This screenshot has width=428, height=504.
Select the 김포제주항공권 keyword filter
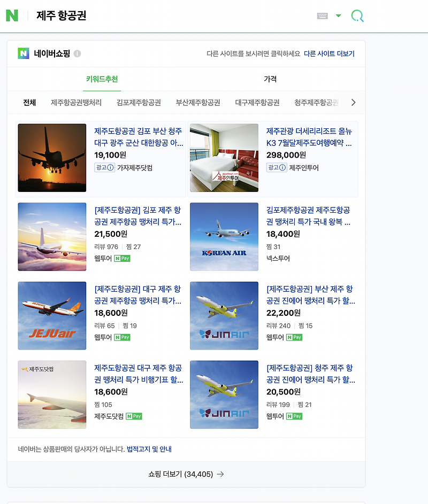(139, 103)
